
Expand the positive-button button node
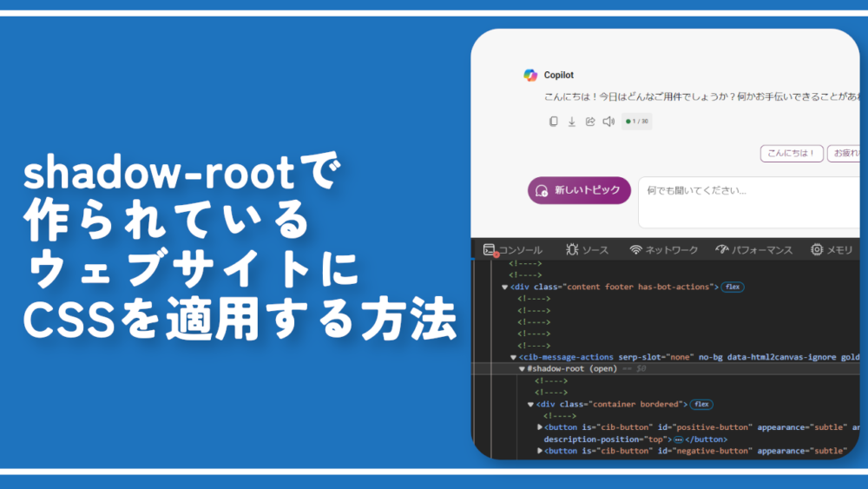point(540,427)
